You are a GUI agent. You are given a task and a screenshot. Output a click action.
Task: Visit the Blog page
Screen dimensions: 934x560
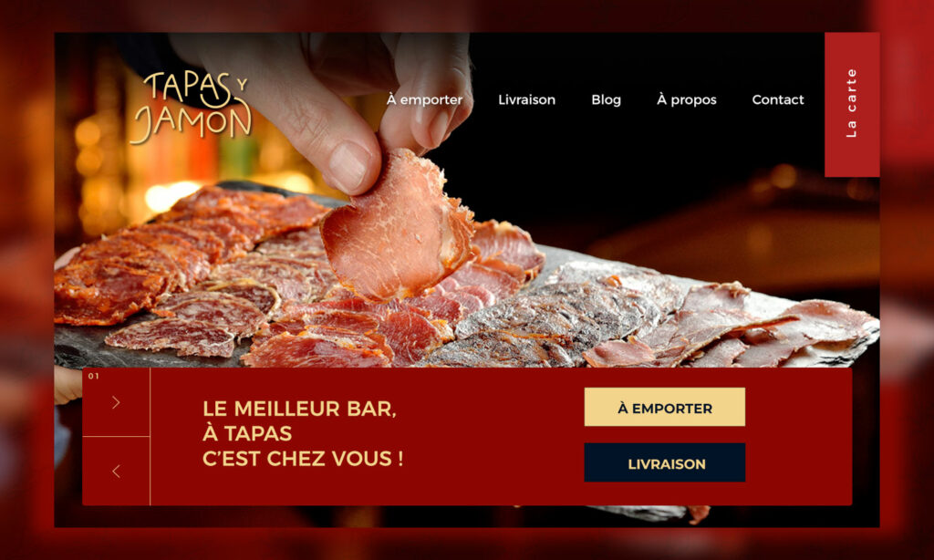[606, 99]
